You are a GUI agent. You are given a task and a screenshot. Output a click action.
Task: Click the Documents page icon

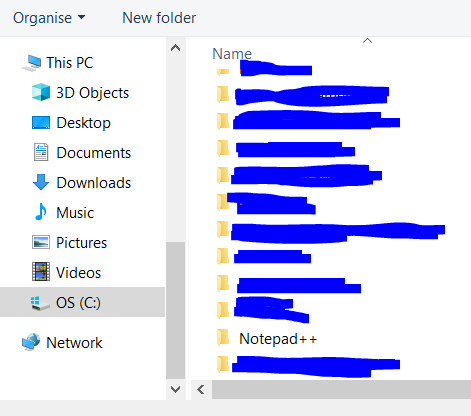coord(41,152)
